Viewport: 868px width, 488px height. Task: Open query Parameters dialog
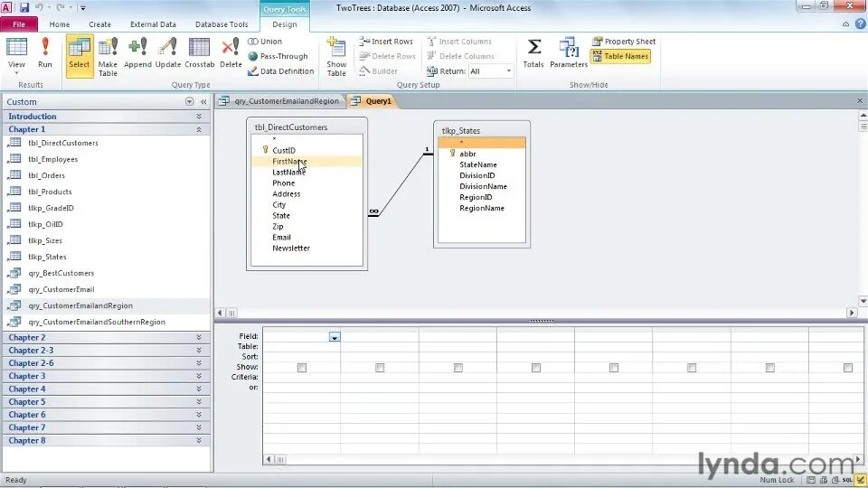tap(569, 53)
